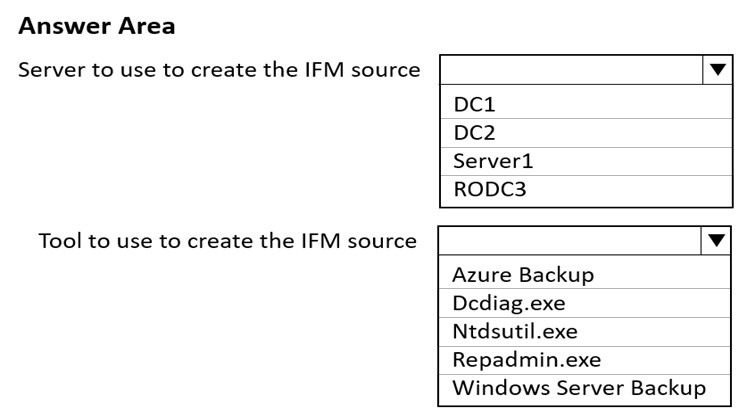Pick Server1 in the server options
Image resolution: width=747 pixels, height=420 pixels.
(x=586, y=161)
